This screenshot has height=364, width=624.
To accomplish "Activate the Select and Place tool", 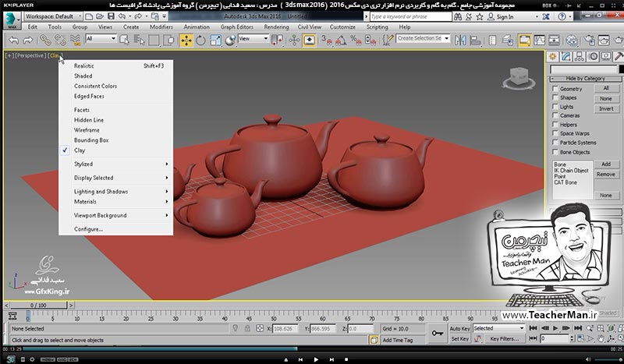I will 230,40.
